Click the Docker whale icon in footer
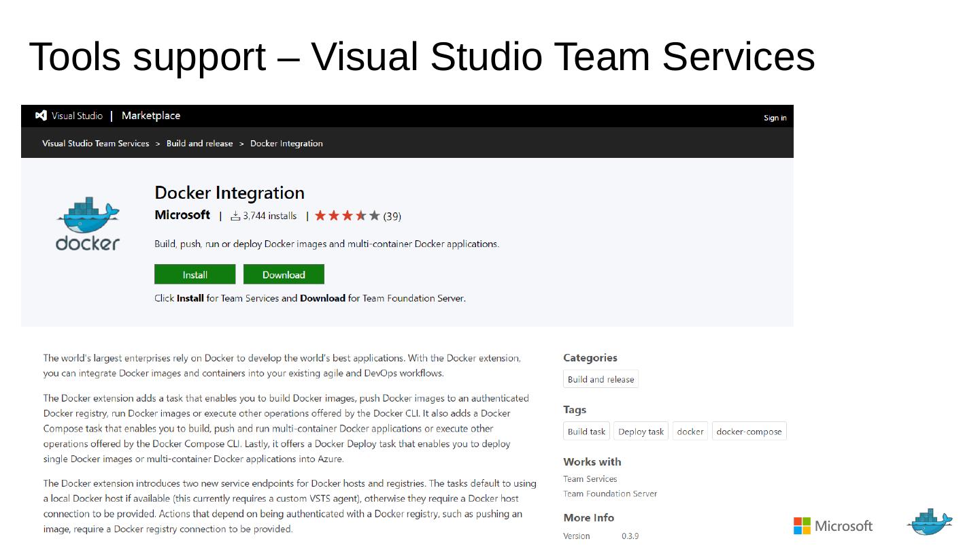This screenshot has height=552, width=980. coord(930,523)
